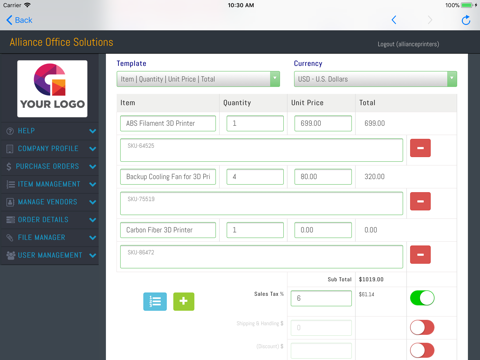Open ITEM MANAGEMENT sidebar menu
Screen dimensions: 480x360
pyautogui.click(x=49, y=184)
